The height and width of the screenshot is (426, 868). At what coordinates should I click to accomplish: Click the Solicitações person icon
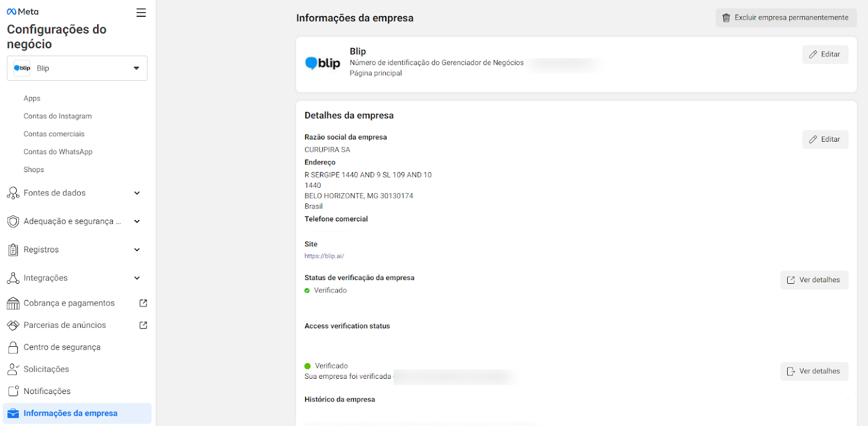(x=13, y=370)
